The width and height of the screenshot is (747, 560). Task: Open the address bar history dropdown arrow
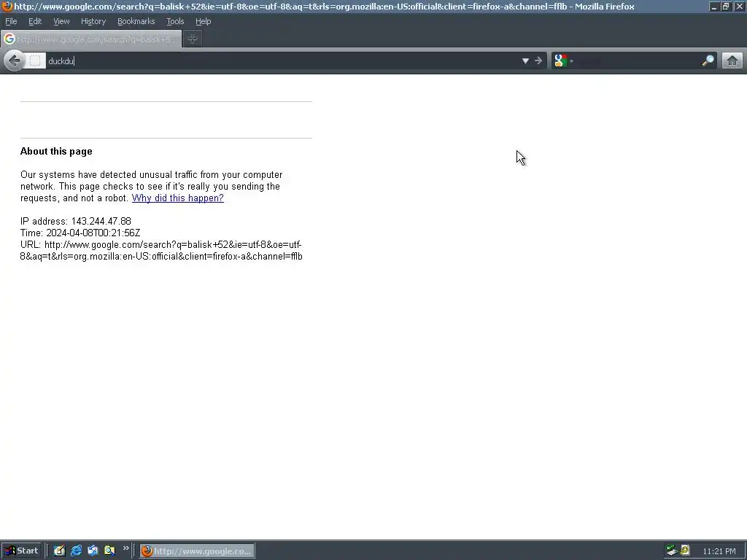tap(525, 61)
